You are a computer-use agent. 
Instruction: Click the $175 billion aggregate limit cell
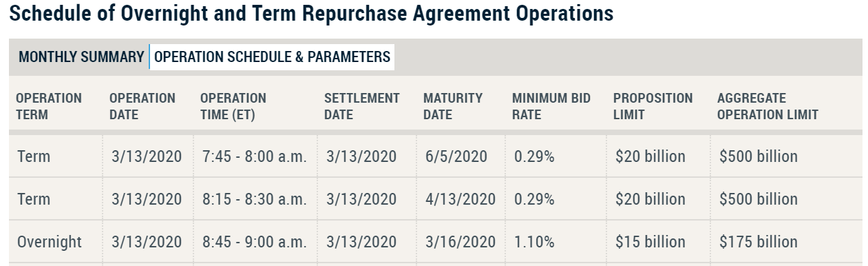pyautogui.click(x=759, y=242)
